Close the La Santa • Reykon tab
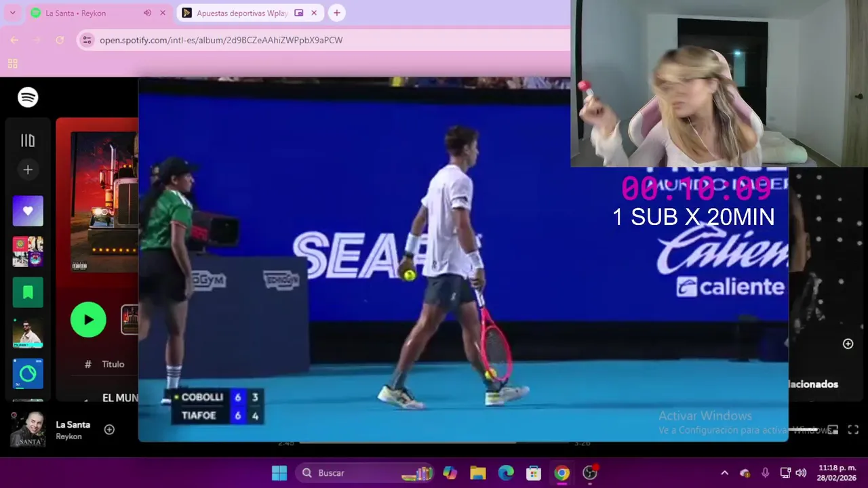Viewport: 868px width, 488px height. click(163, 13)
